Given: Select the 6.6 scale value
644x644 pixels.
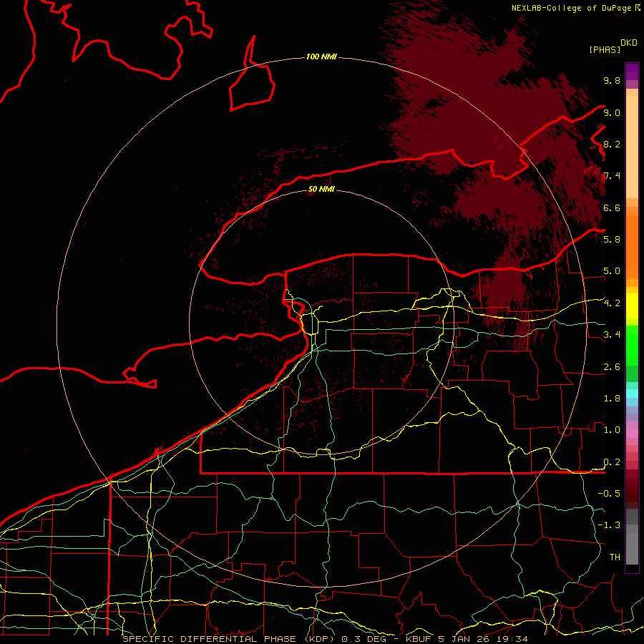Looking at the screenshot, I should [612, 208].
